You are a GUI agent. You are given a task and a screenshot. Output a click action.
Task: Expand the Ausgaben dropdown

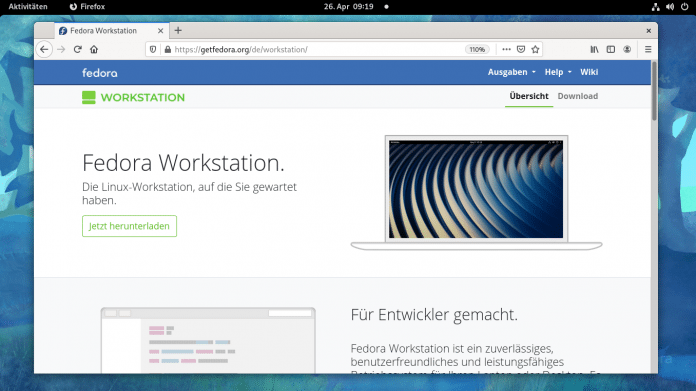pyautogui.click(x=511, y=72)
